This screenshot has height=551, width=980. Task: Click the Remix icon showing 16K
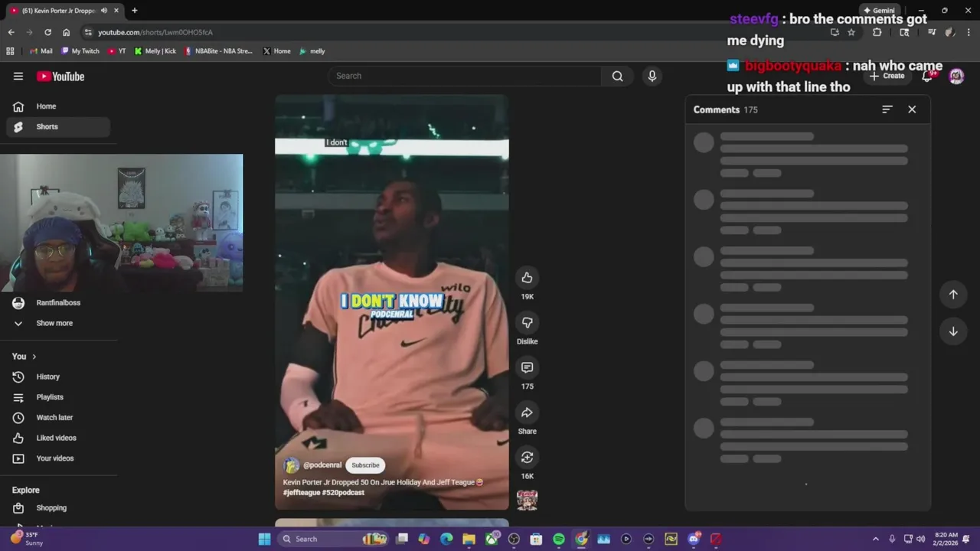pyautogui.click(x=527, y=457)
